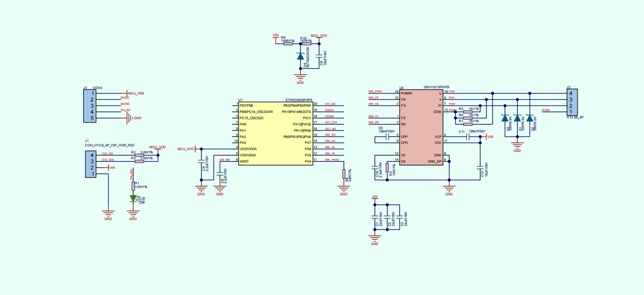Click the R8 3.6K resistor below PA4

click(344, 174)
